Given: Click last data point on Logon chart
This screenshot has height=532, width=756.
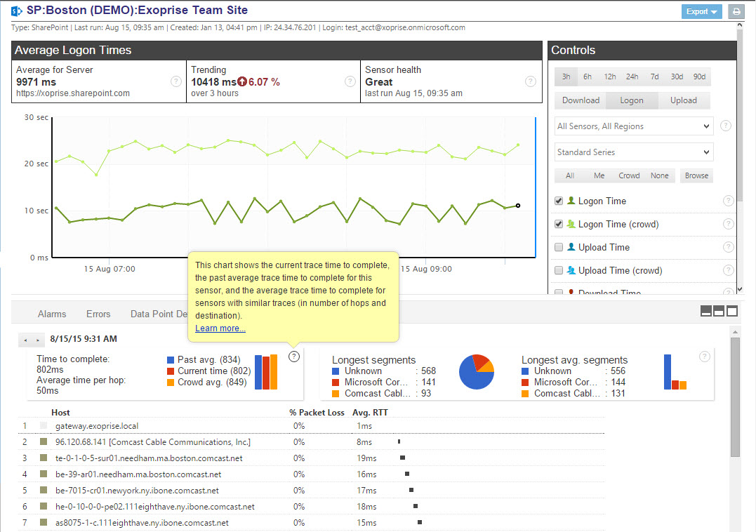Looking at the screenshot, I should click(518, 206).
